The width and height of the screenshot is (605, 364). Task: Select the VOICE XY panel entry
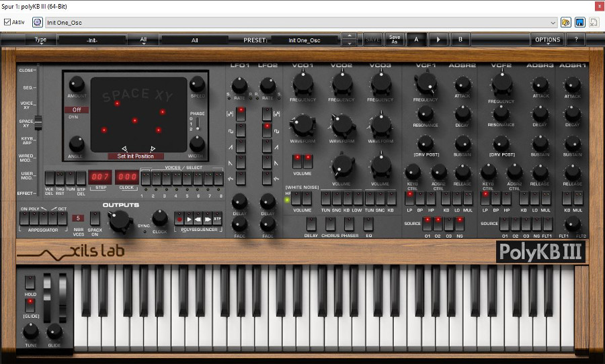point(27,105)
